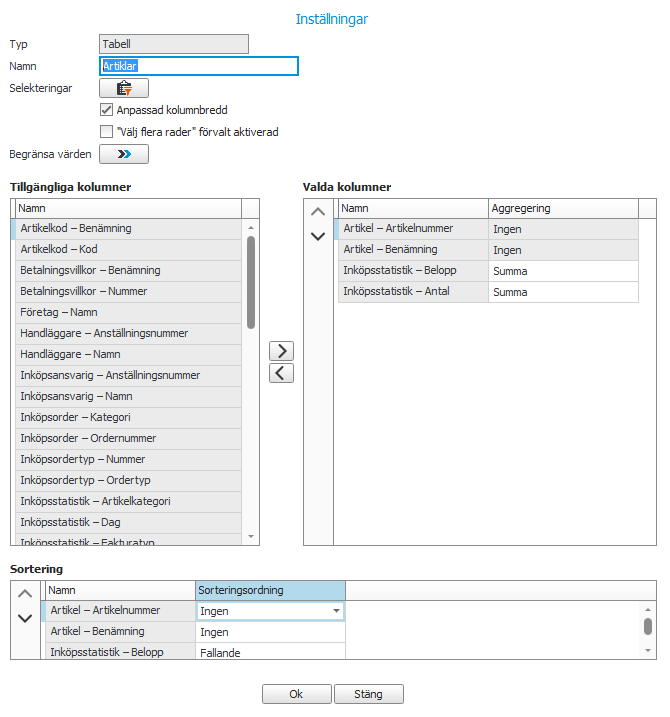Move chosen column up in Valda kolumner
Image resolution: width=670 pixels, height=717 pixels.
tap(318, 212)
